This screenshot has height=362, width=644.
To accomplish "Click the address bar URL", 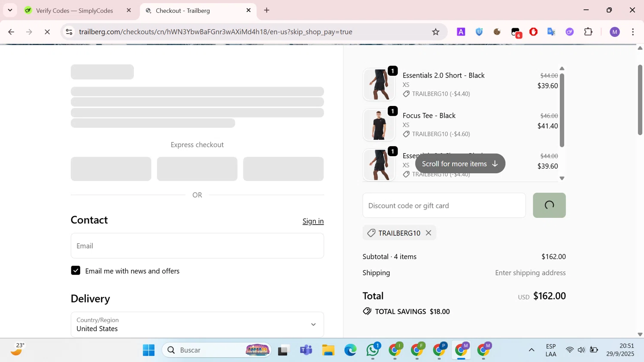I will (216, 32).
